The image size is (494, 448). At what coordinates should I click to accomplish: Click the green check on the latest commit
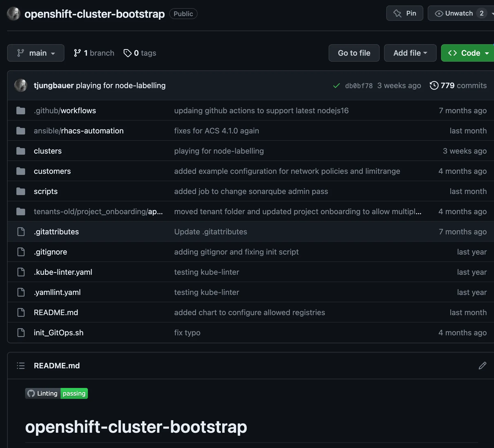click(x=336, y=85)
